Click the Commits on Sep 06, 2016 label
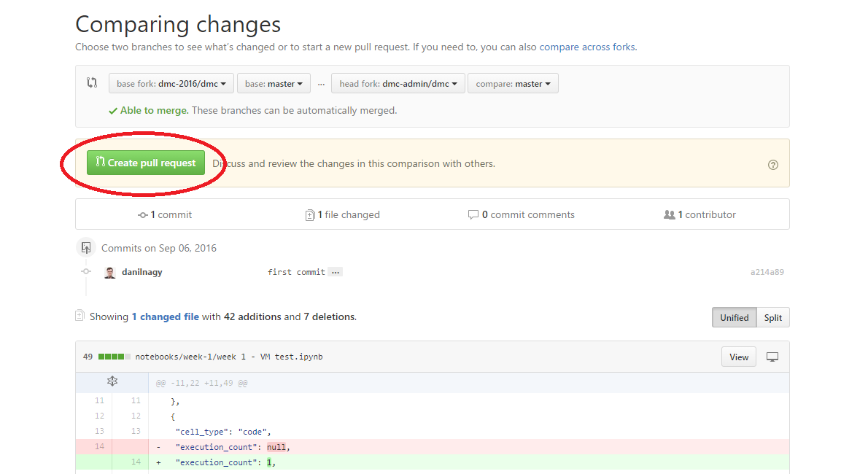Screen dimensions: 868x474 coord(159,248)
